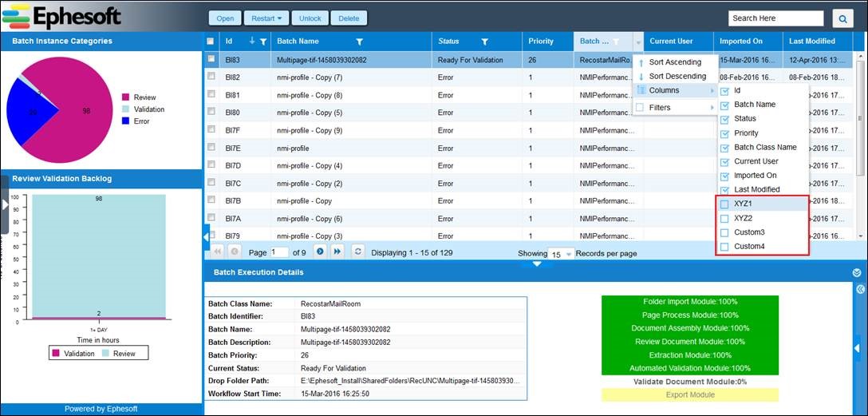Uncheck the Current User column checkbox
The width and height of the screenshot is (868, 416).
click(724, 162)
